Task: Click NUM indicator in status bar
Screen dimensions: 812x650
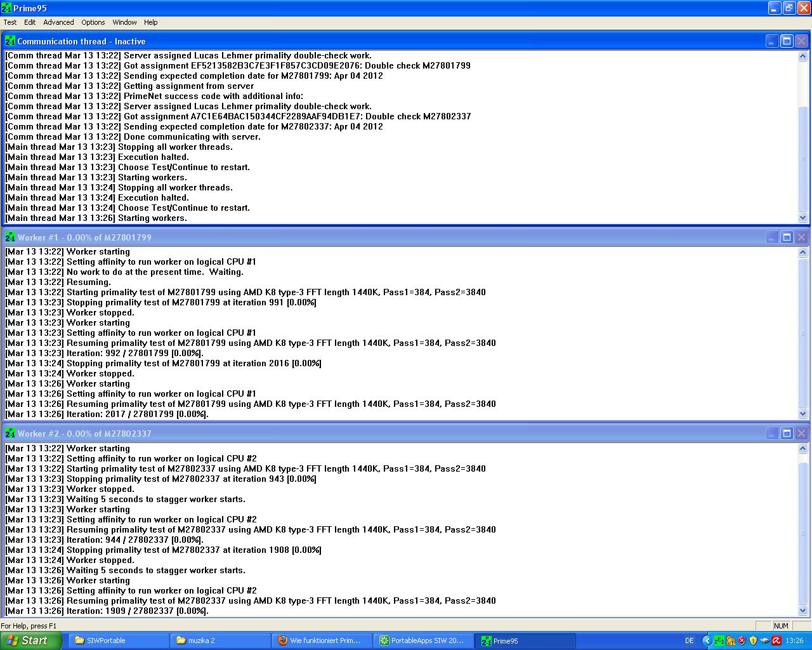Action: click(781, 626)
